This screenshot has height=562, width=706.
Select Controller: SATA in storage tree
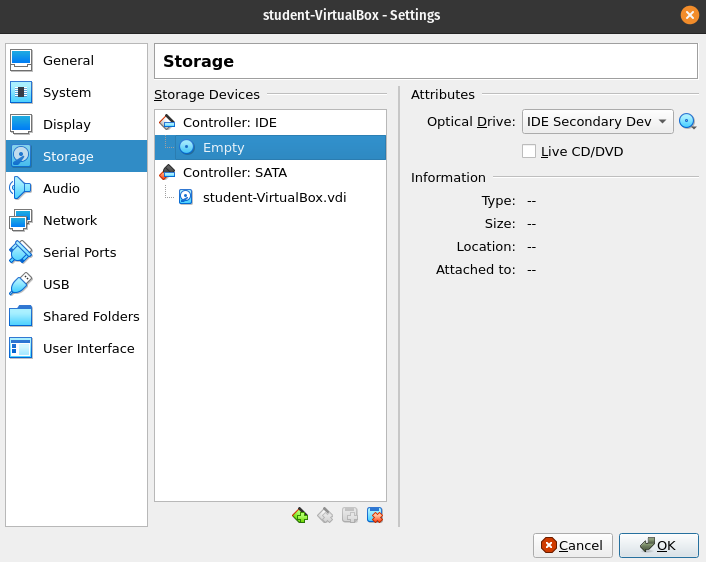(234, 172)
